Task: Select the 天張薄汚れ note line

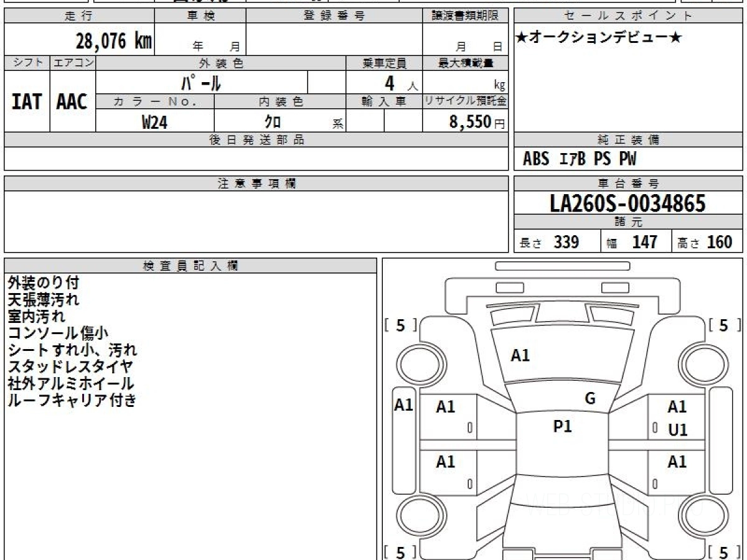Action: pos(44,300)
